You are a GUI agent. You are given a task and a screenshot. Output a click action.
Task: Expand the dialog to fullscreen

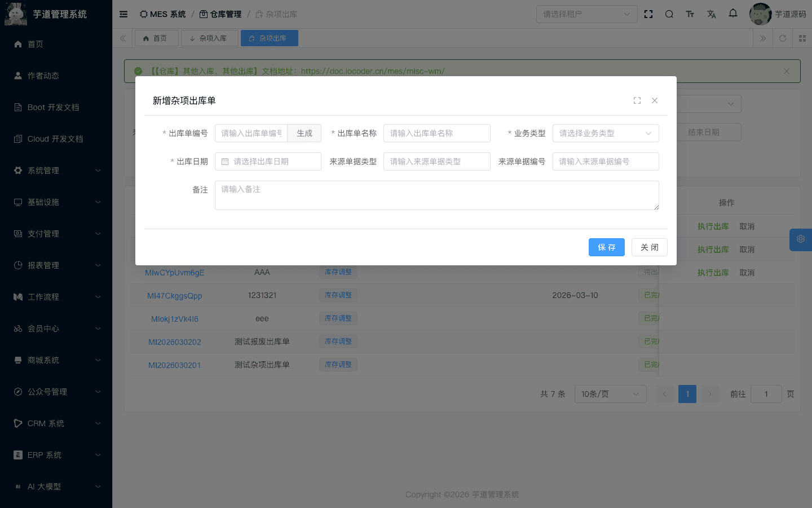(x=637, y=100)
